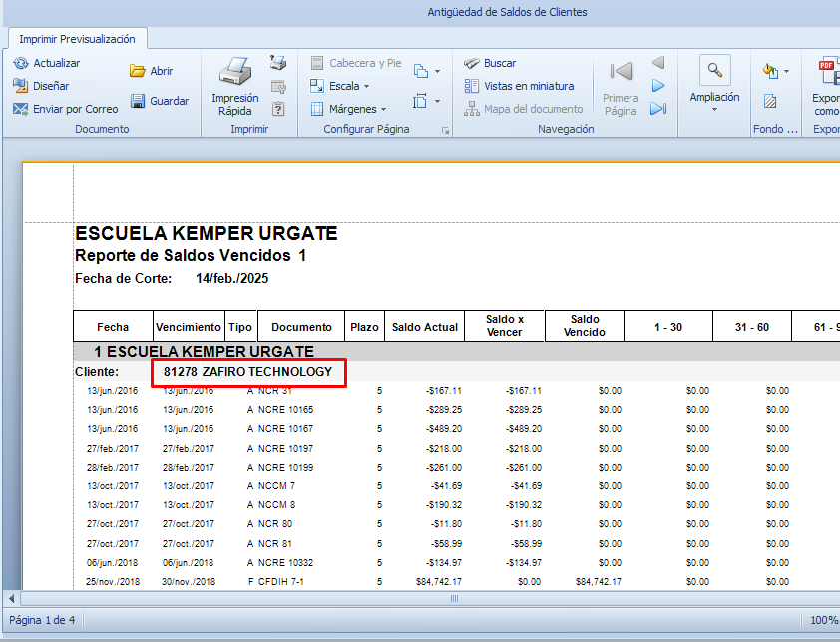Click the 'Fecha' column header
The height and width of the screenshot is (642, 840).
coord(113,327)
